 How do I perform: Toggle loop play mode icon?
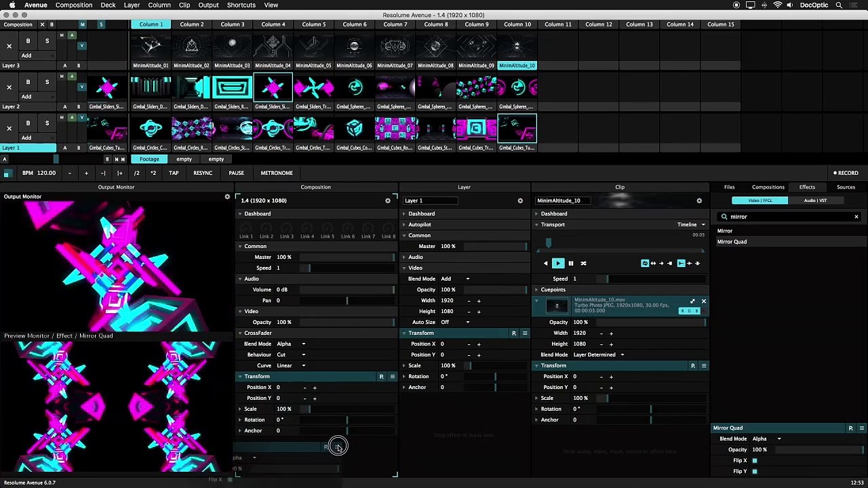point(645,263)
